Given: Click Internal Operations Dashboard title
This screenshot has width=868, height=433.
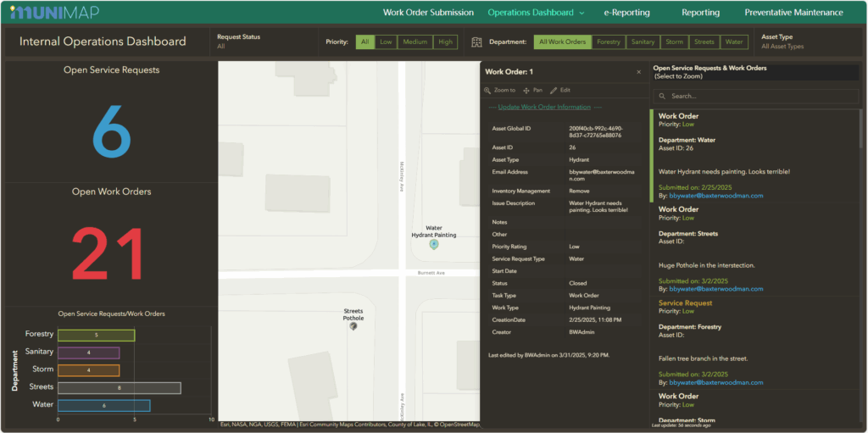Looking at the screenshot, I should (103, 42).
